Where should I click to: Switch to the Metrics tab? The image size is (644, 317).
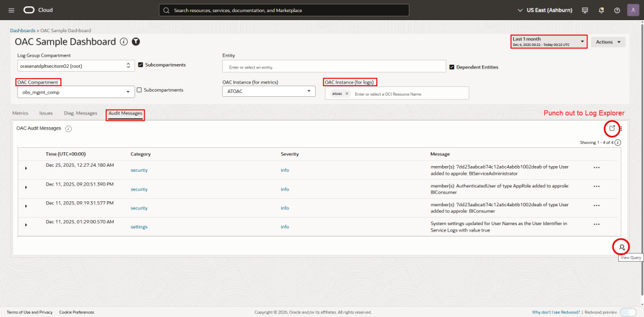[x=20, y=113]
